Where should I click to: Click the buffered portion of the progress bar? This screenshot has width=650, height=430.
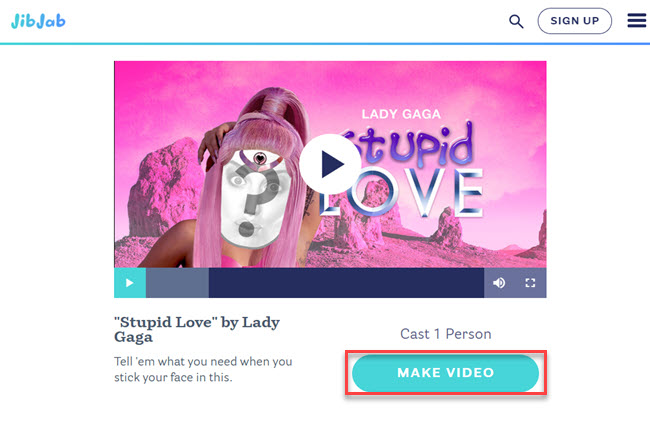point(177,283)
